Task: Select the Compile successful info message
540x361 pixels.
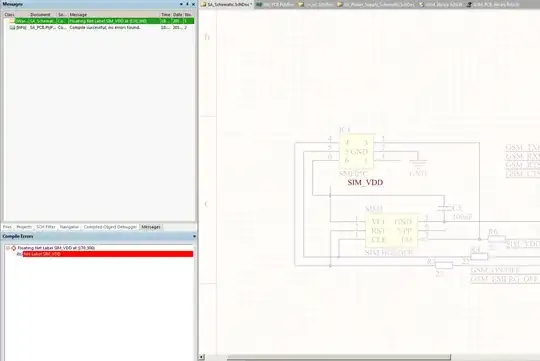Action: pyautogui.click(x=102, y=27)
